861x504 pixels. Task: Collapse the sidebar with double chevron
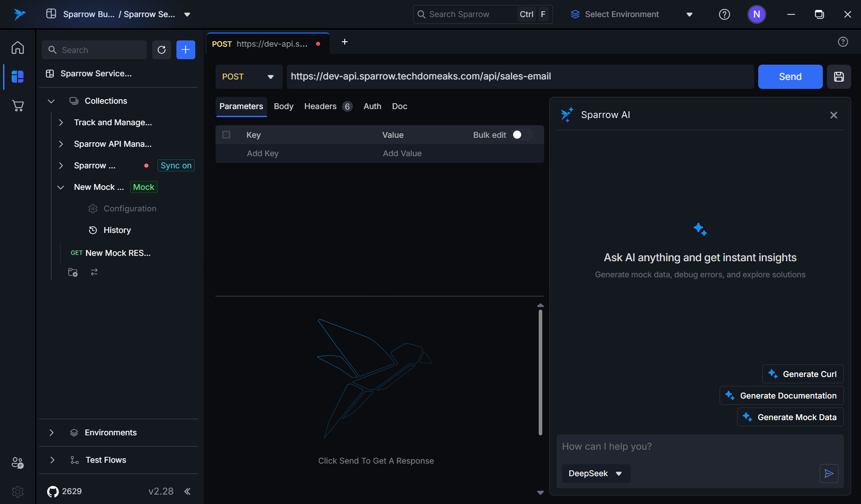click(x=187, y=491)
